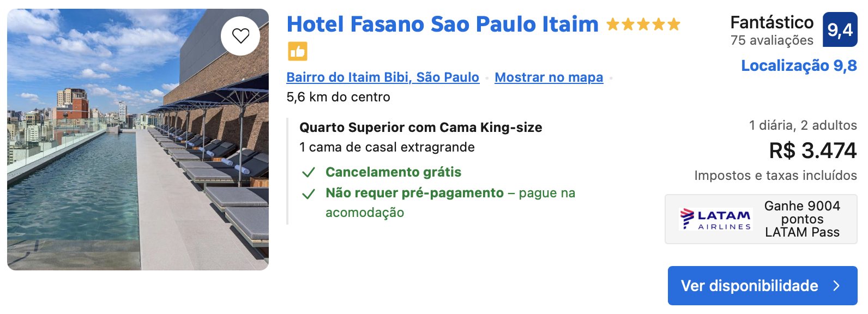Screen dimensions: 868x314
Task: Click the Localização 9,8 score
Action: coord(799,65)
